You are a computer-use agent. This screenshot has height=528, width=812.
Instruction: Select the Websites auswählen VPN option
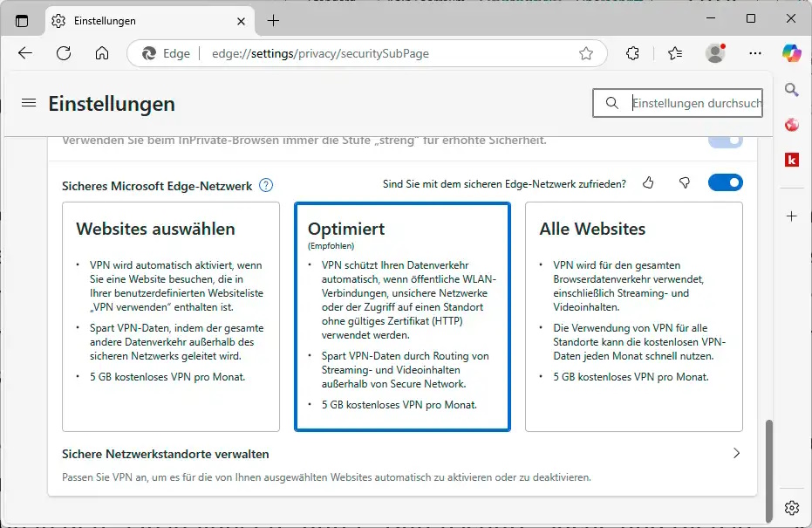pos(171,317)
